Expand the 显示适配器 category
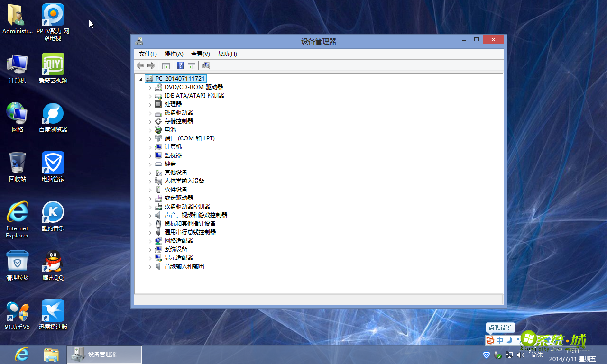This screenshot has width=607, height=364. tap(150, 257)
